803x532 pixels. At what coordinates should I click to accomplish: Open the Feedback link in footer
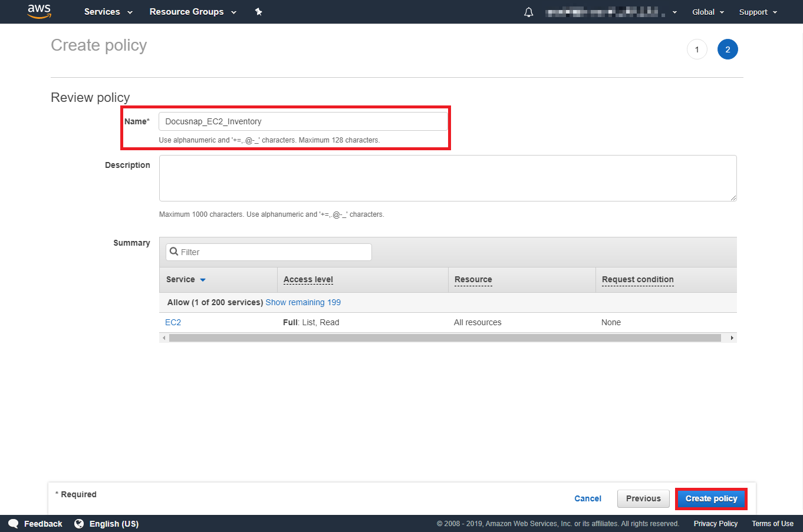click(x=43, y=524)
